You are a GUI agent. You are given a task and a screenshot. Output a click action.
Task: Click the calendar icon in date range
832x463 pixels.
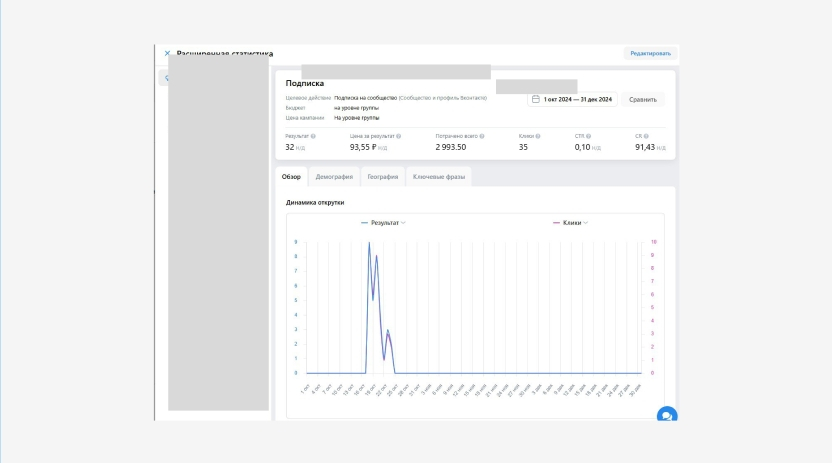click(x=536, y=100)
